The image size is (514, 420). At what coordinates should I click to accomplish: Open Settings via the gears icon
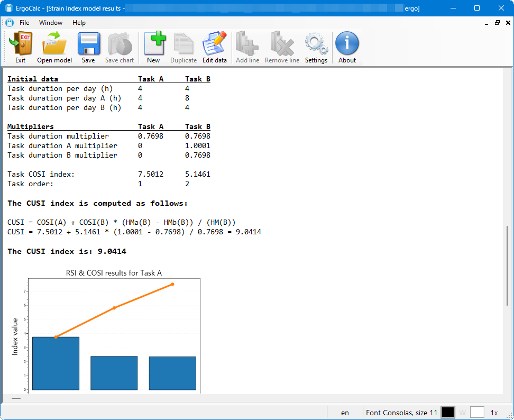coord(316,48)
